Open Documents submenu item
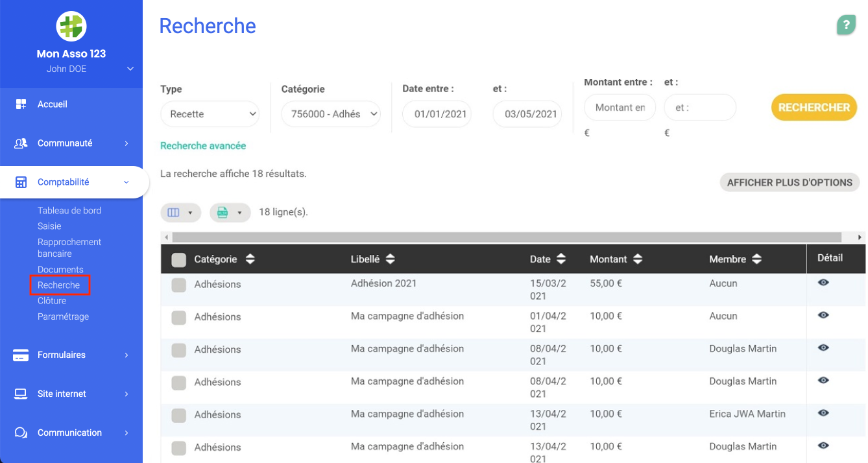The height and width of the screenshot is (463, 868). coord(60,270)
